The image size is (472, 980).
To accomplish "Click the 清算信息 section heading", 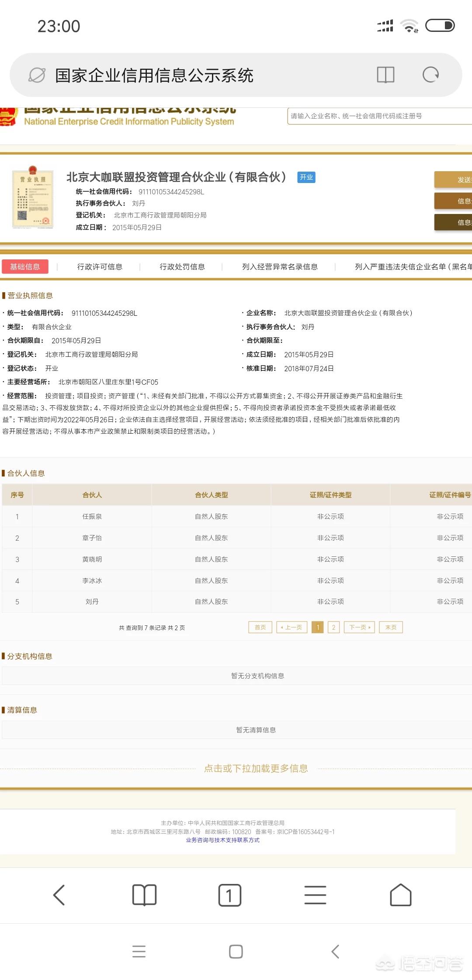I will point(22,710).
